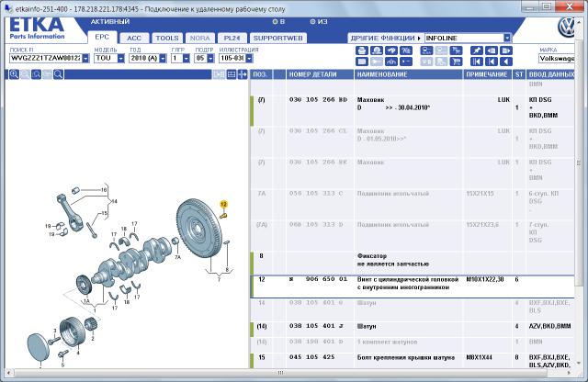Click the vertical scrollbar thumb of parts list
Screen dimensions: 588x382
pos(579,163)
